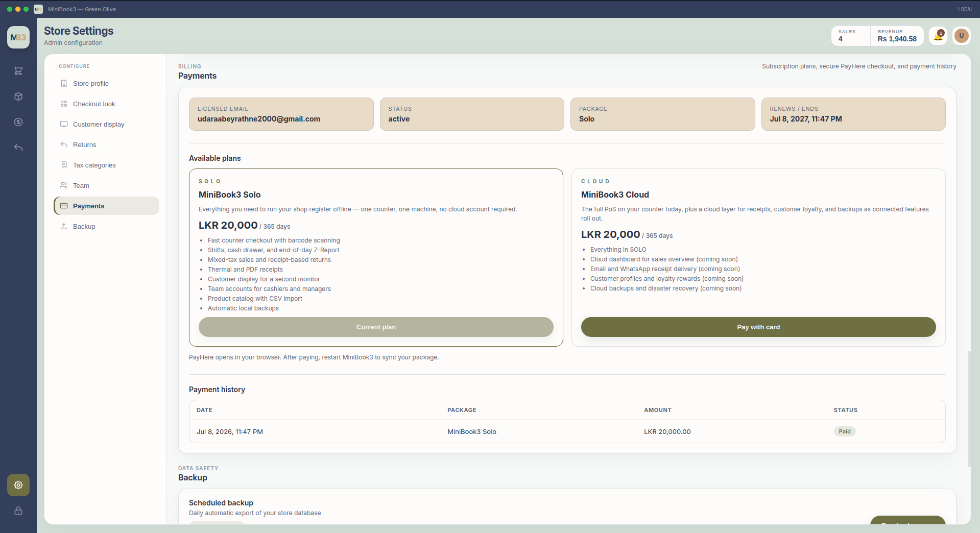This screenshot has width=980, height=533.
Task: Click the settings gear icon in sidebar
Action: [18, 485]
